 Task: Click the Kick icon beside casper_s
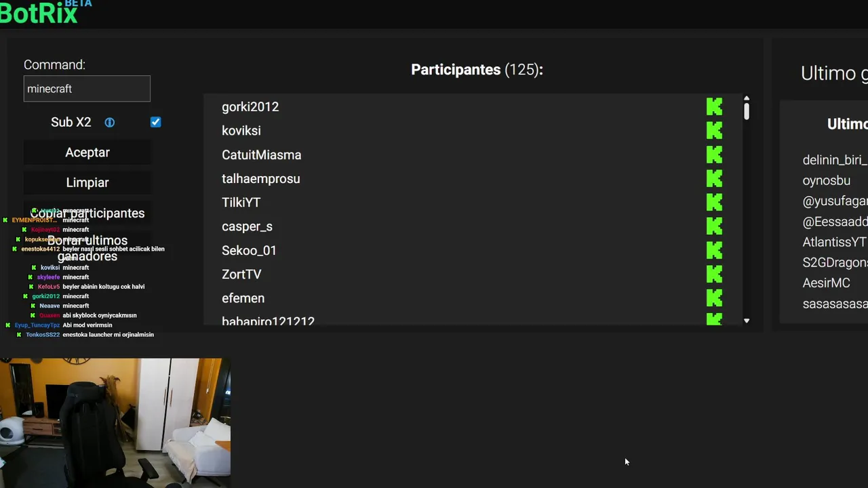714,226
